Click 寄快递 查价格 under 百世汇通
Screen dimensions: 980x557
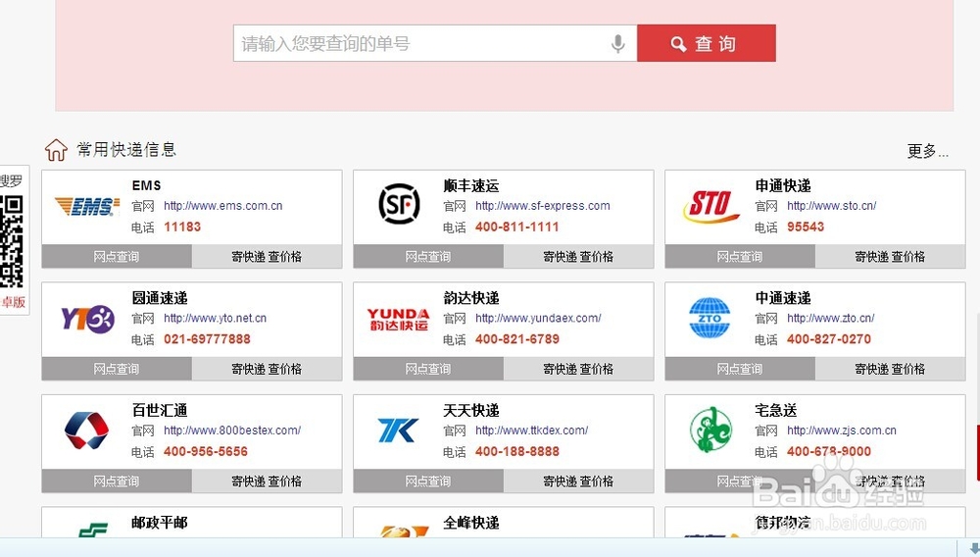tap(267, 481)
